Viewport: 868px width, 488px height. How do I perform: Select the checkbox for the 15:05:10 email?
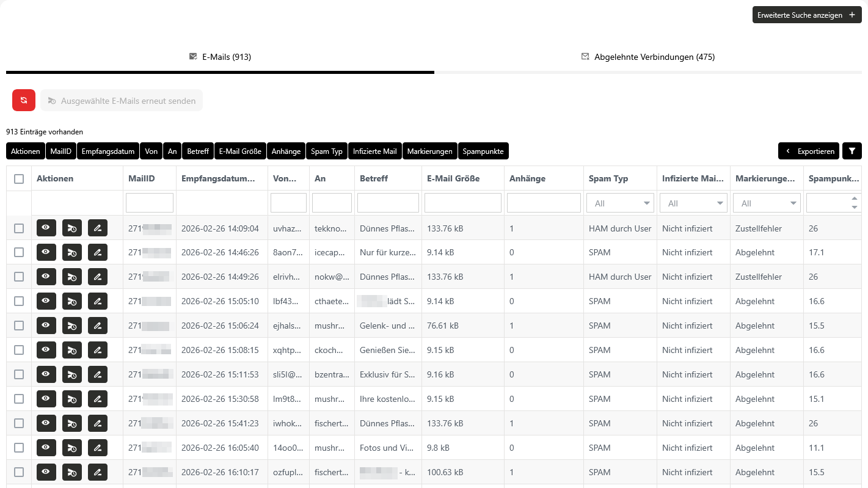tap(19, 301)
